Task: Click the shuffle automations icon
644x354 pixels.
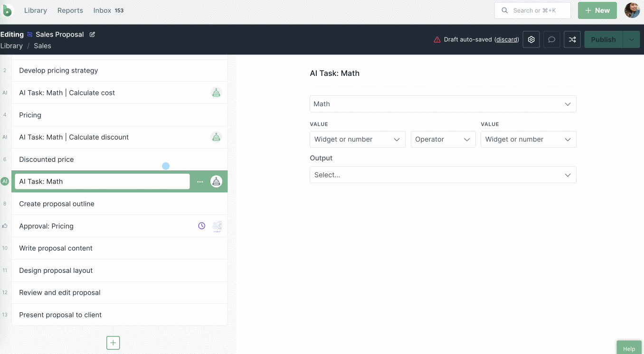Action: (572, 40)
